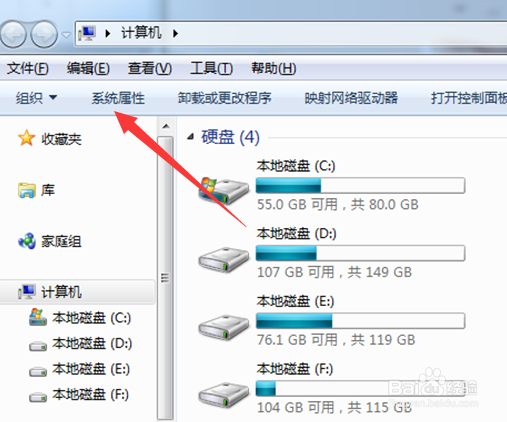Select the Local Disk (F:) drive icon in main pane
The width and height of the screenshot is (507, 422).
[224, 395]
